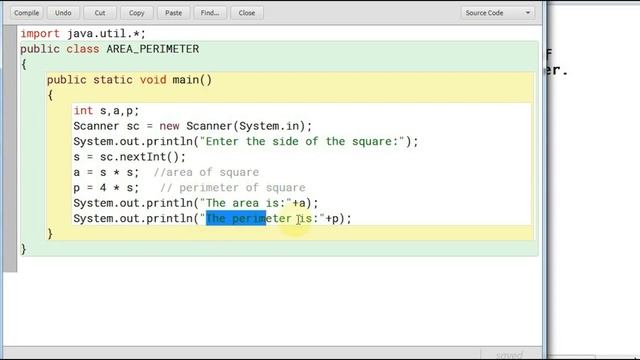Click the Compile button

point(27,13)
